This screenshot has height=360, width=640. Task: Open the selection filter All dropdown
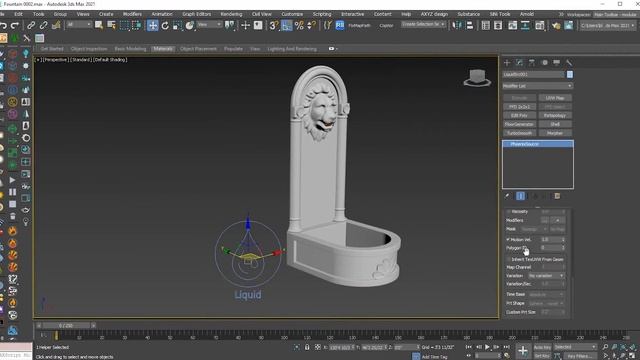pyautogui.click(x=79, y=25)
